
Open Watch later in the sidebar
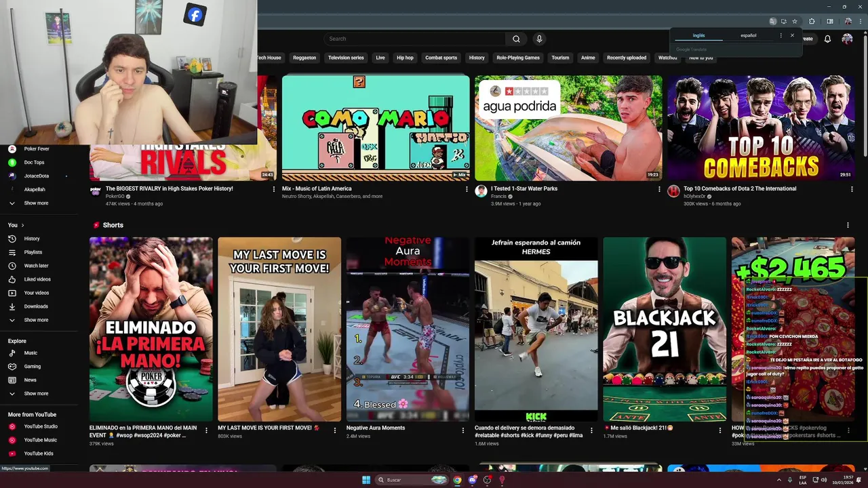pyautogui.click(x=36, y=266)
